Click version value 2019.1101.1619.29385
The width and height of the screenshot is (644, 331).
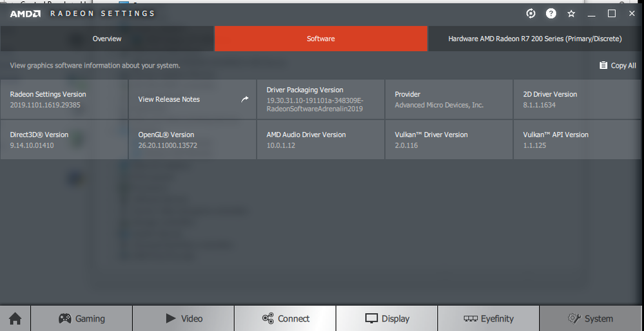[x=45, y=105]
